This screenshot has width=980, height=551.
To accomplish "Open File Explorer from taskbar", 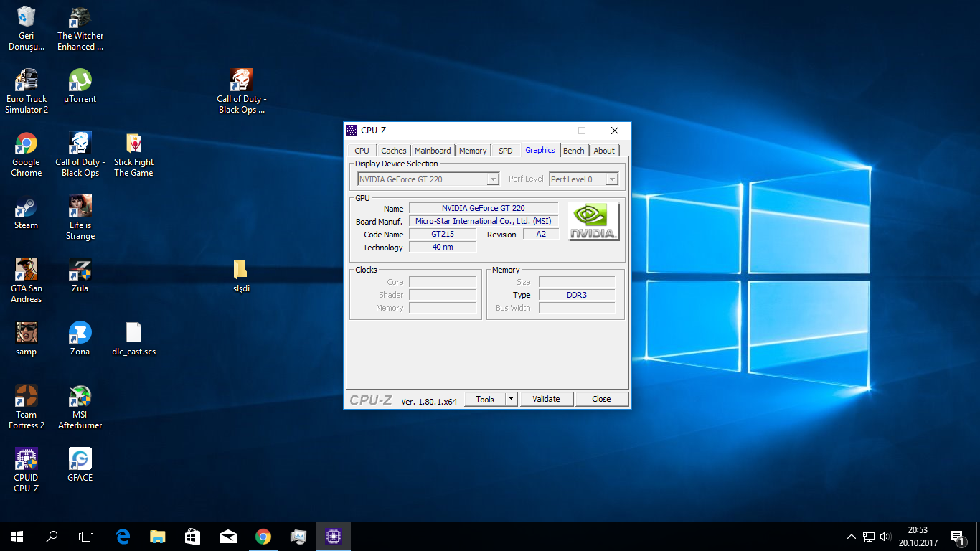I will [158, 536].
